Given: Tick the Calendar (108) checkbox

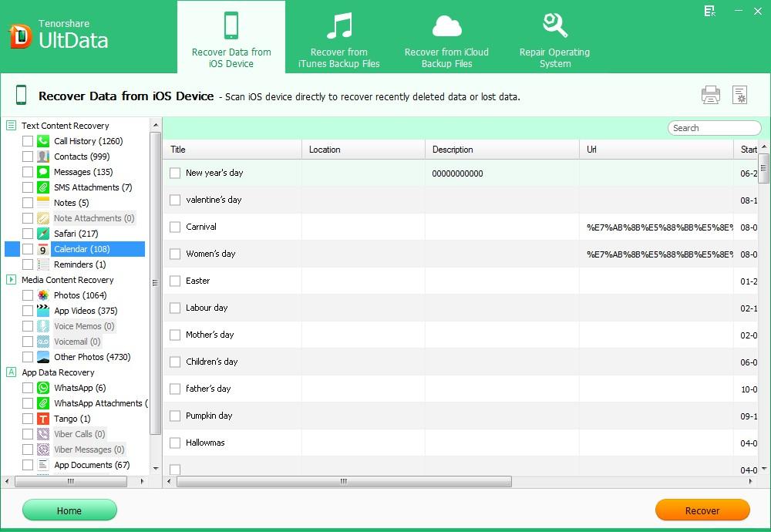Looking at the screenshot, I should click(28, 249).
